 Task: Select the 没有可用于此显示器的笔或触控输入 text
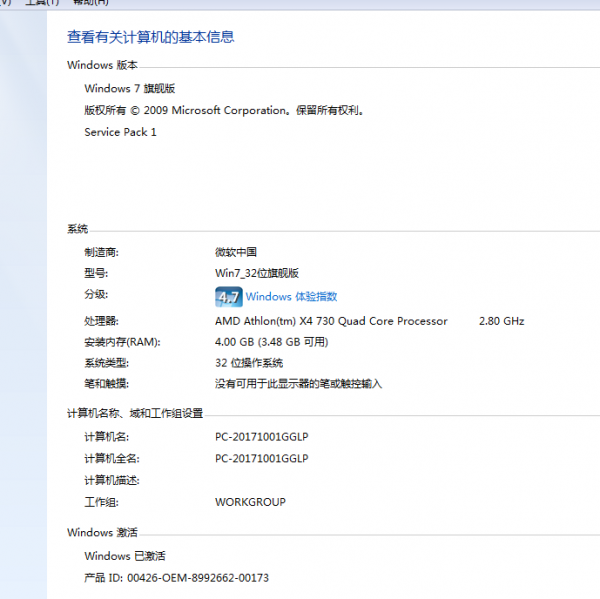click(x=298, y=384)
